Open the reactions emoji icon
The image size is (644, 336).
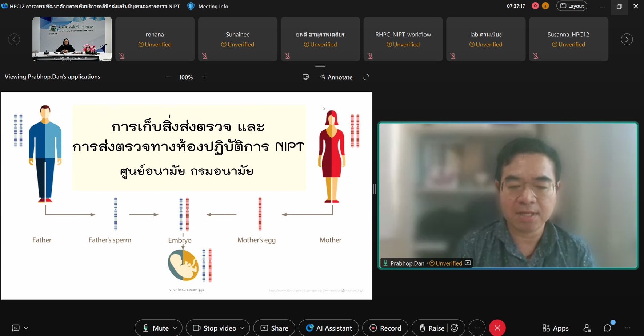(455, 328)
